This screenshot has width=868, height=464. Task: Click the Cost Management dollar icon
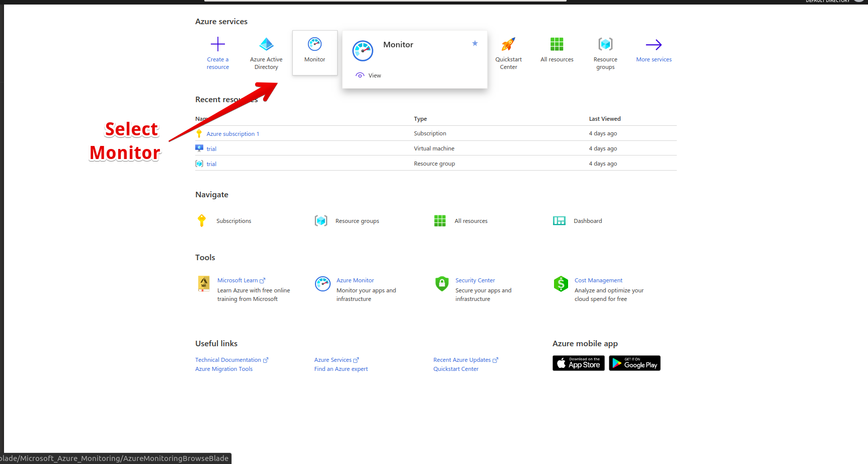pyautogui.click(x=561, y=284)
